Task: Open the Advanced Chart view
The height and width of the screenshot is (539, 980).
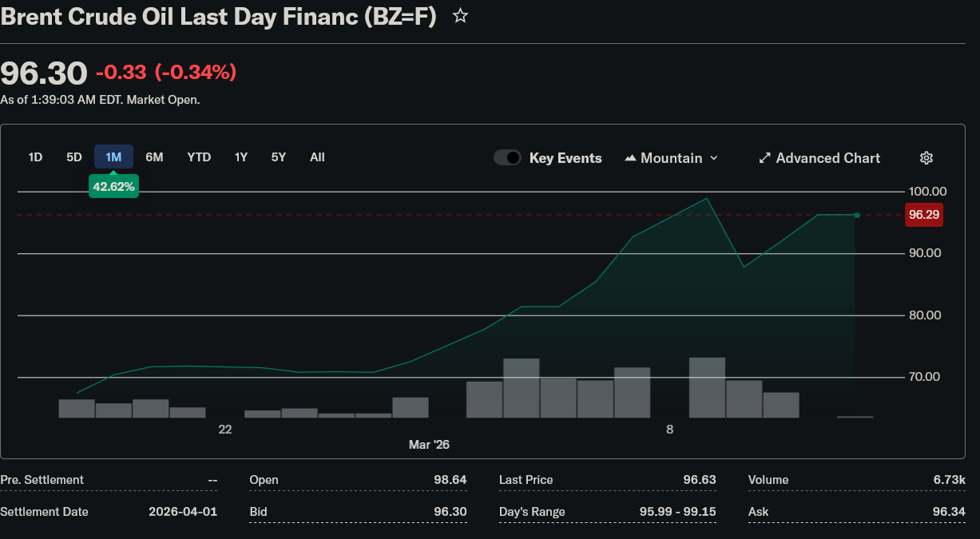Action: [819, 158]
